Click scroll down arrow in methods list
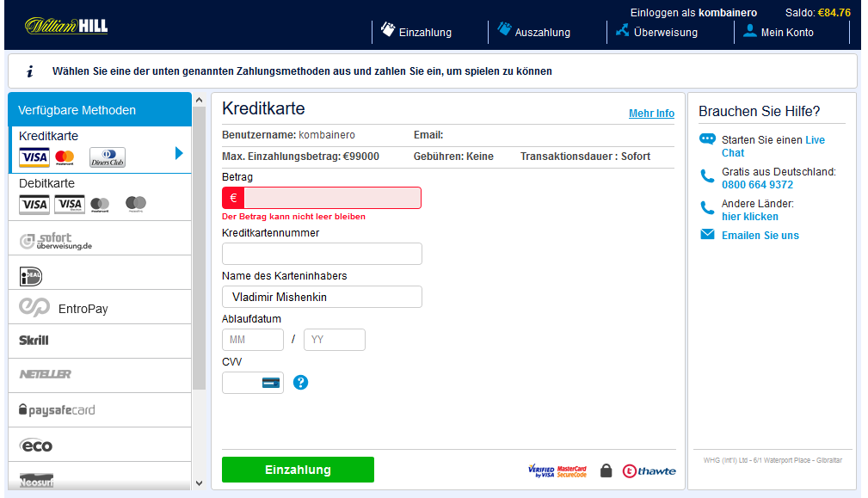Image resolution: width=868 pixels, height=498 pixels. [x=200, y=483]
